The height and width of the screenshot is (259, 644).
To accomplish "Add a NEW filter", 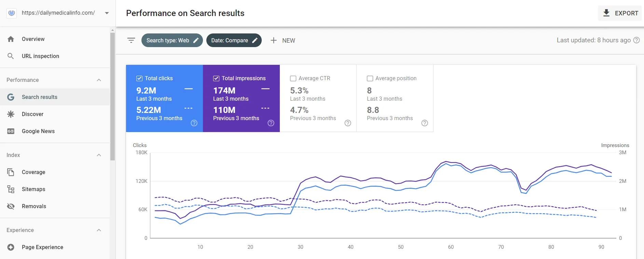I will 283,40.
